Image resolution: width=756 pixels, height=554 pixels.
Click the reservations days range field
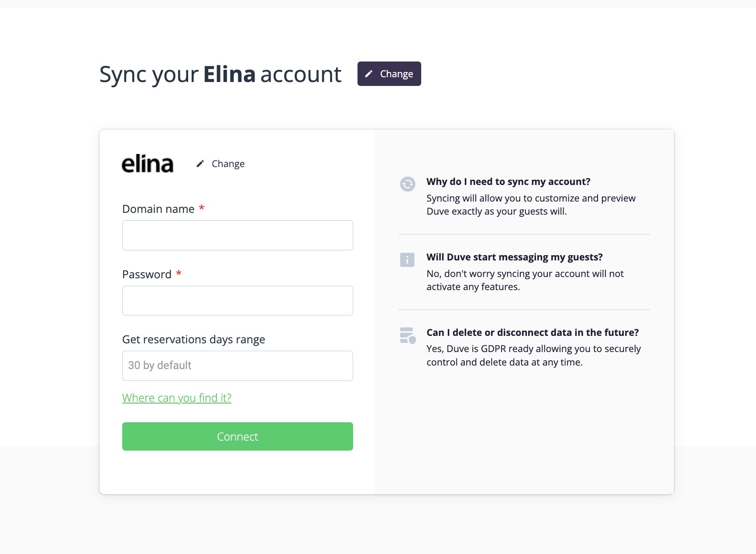pyautogui.click(x=237, y=366)
